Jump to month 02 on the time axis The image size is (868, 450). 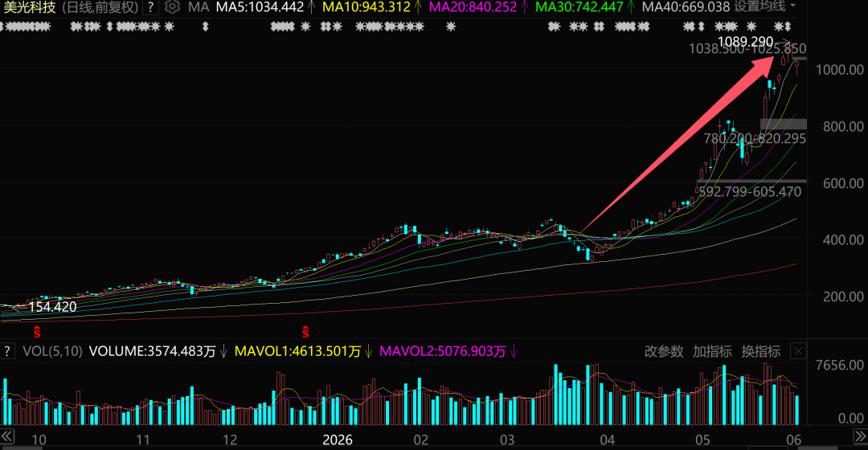[x=420, y=440]
